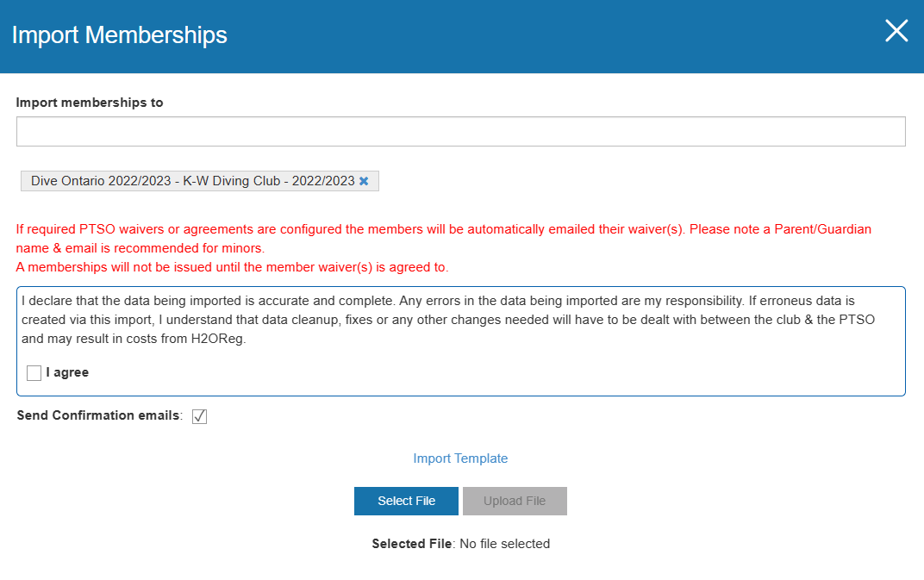The height and width of the screenshot is (580, 924).
Task: Click the empty blue header bar area
Action: [552, 35]
